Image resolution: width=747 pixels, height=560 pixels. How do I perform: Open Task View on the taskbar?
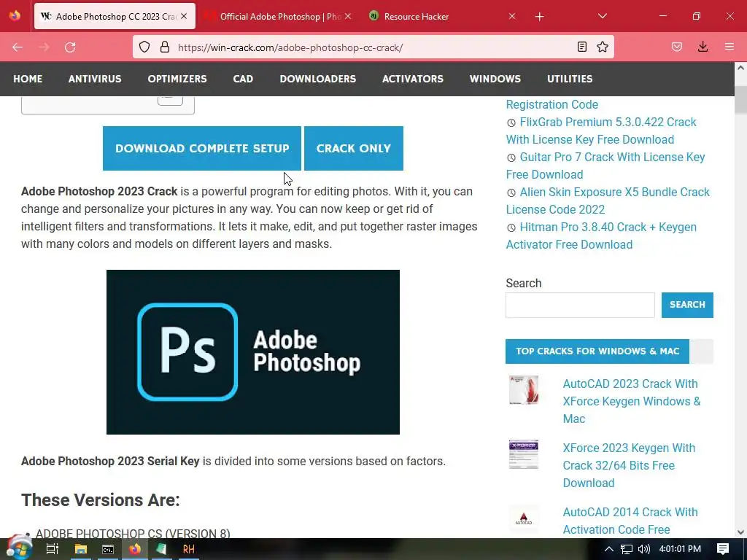click(52, 549)
